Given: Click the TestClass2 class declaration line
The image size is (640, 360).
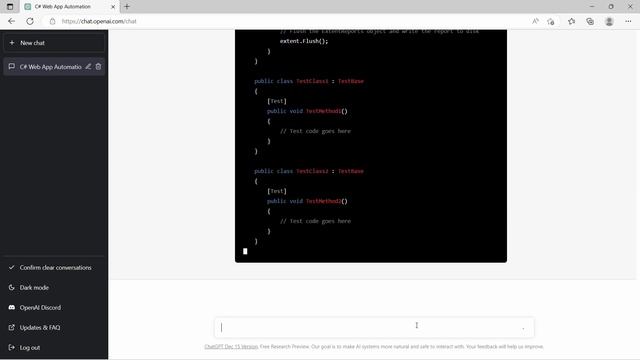Looking at the screenshot, I should (309, 171).
